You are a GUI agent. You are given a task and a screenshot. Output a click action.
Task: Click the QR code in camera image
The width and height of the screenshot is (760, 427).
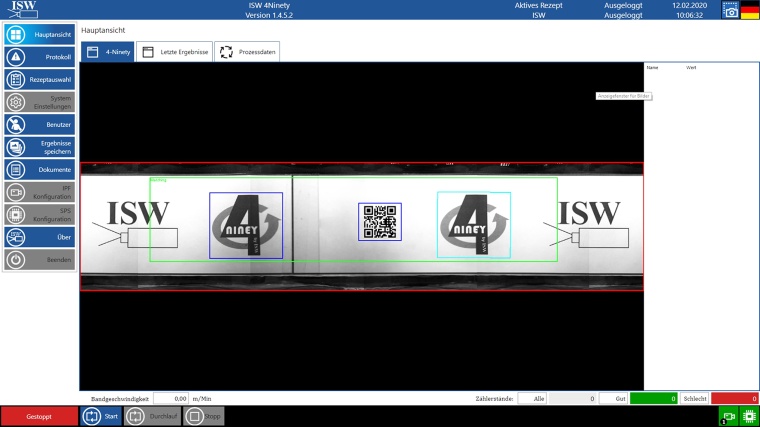(380, 221)
